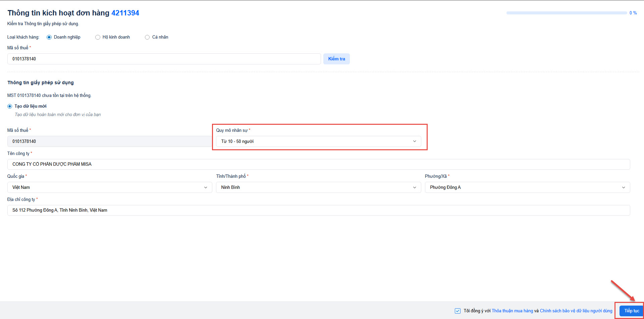Toggle the agreement checkbox for purchase terms
The image size is (644, 319).
coord(458,311)
